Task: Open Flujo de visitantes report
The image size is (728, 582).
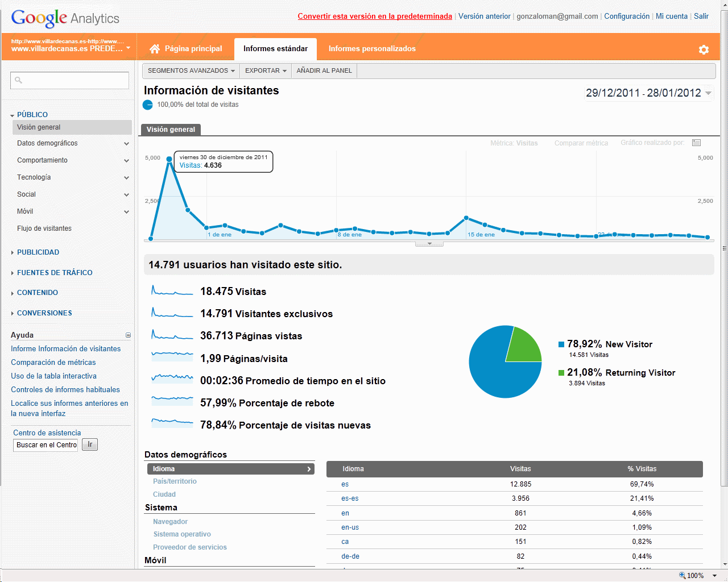Action: [44, 228]
